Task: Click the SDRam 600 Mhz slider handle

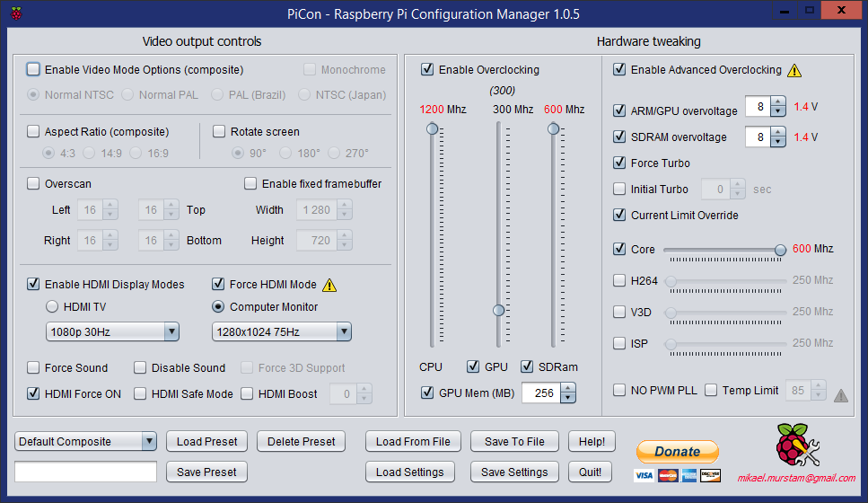Action: 553,129
